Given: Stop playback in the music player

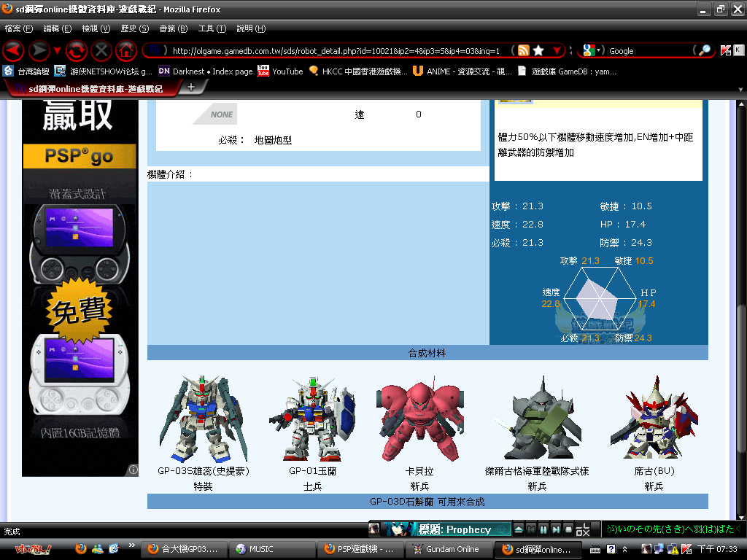Looking at the screenshot, I should (x=568, y=529).
